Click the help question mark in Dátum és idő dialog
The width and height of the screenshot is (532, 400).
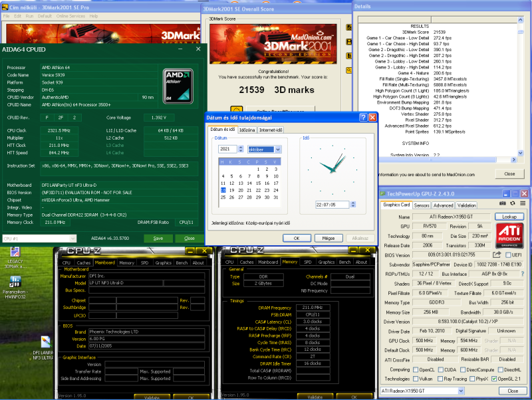363,118
